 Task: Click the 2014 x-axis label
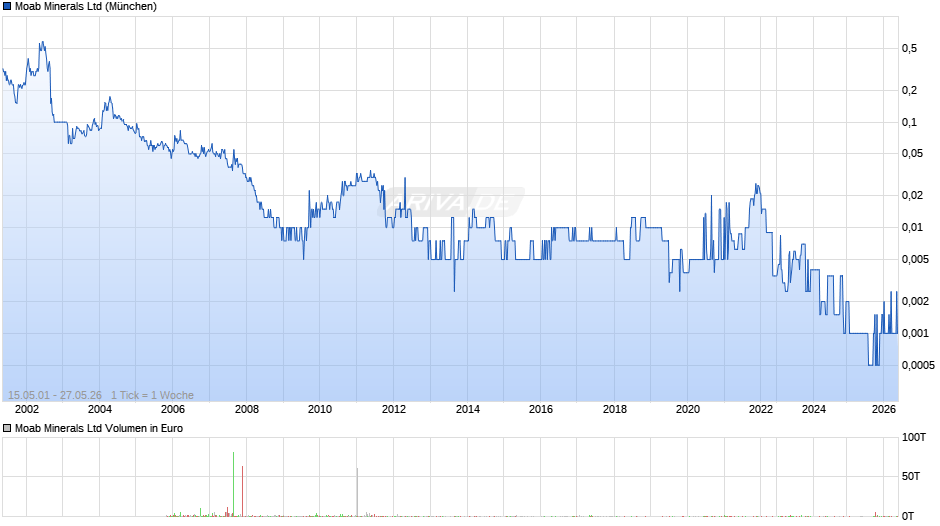[468, 409]
